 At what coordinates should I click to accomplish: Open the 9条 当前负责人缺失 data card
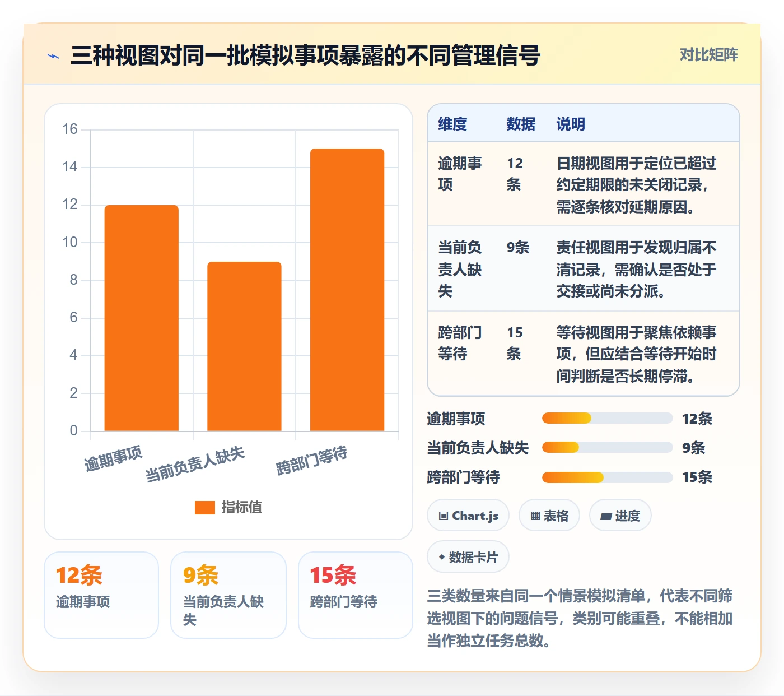tap(228, 595)
